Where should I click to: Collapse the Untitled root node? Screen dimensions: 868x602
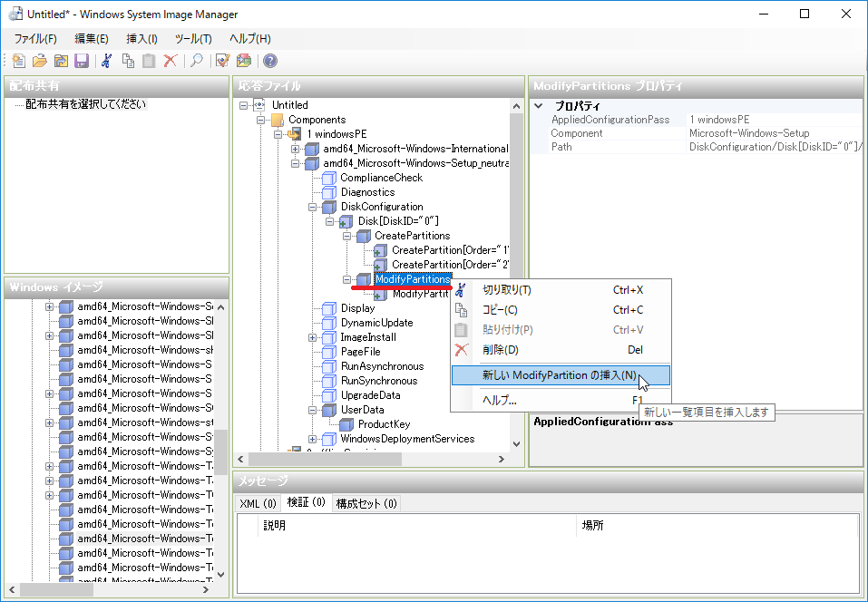click(244, 105)
